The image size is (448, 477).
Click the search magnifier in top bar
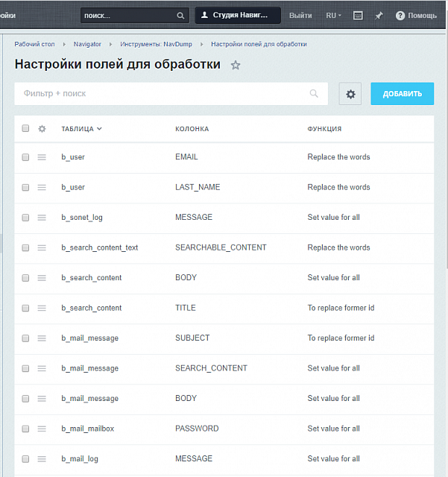180,16
